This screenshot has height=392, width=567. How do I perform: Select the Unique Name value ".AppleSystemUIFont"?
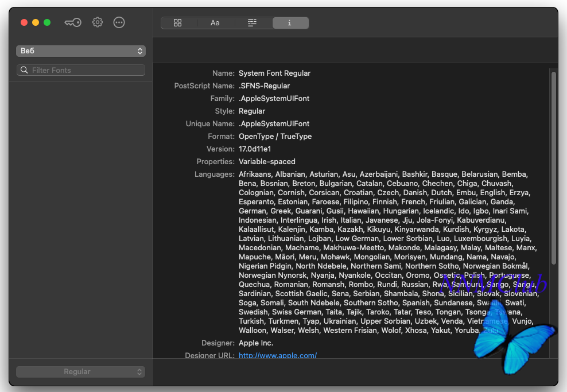pyautogui.click(x=274, y=123)
